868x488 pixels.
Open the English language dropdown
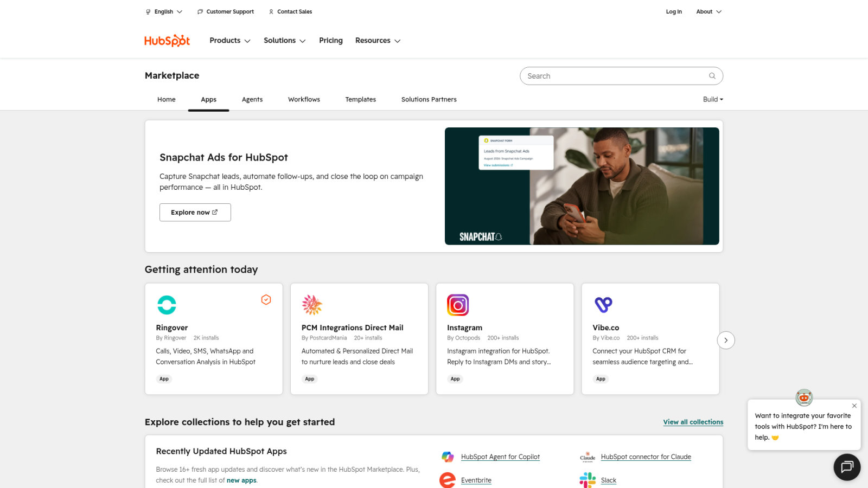(164, 12)
